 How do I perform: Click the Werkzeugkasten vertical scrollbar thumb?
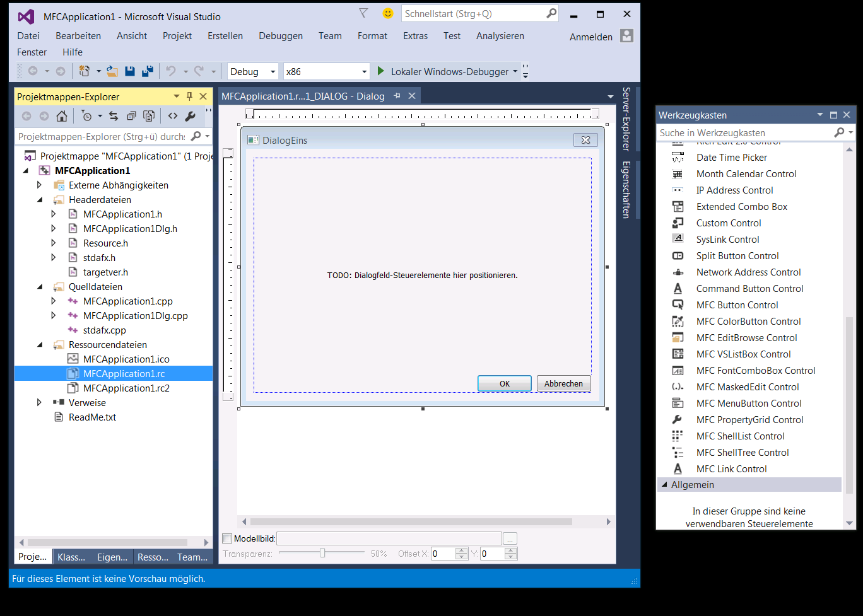click(x=849, y=405)
